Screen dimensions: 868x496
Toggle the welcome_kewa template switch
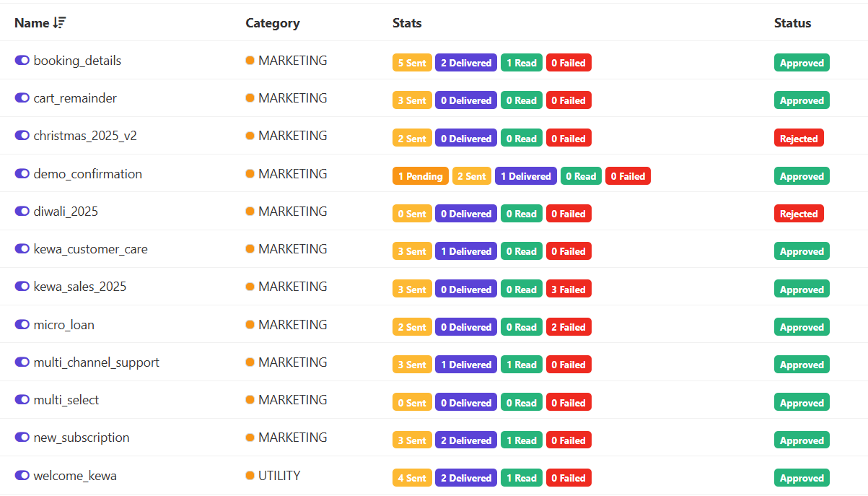[22, 476]
